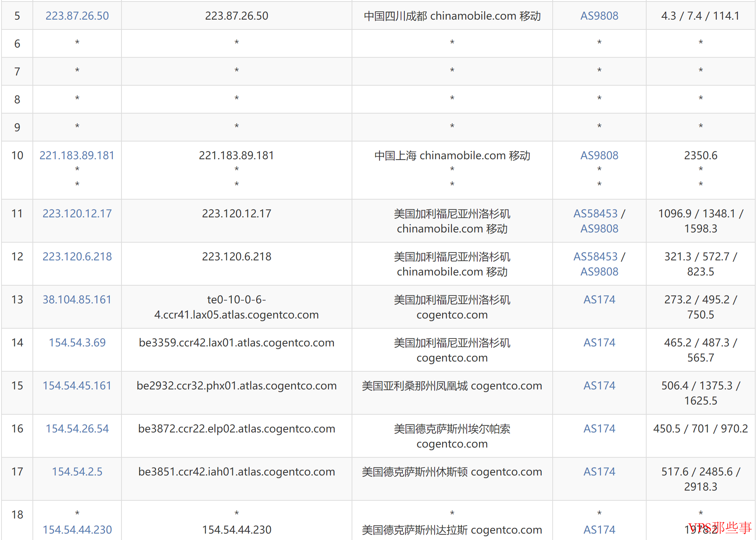Select latency 517.6 / 2485.6 / 2918.3
This screenshot has height=540, width=756.
(701, 479)
